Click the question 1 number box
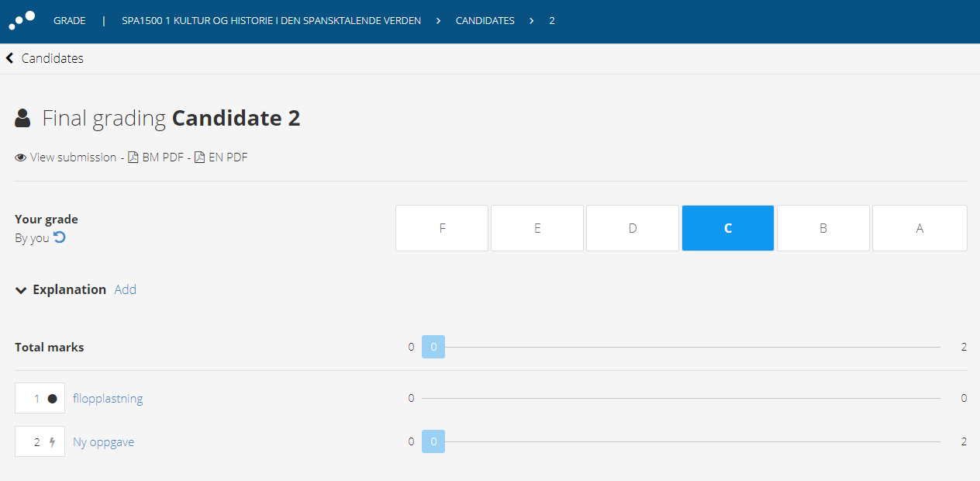The image size is (980, 481). (x=40, y=398)
